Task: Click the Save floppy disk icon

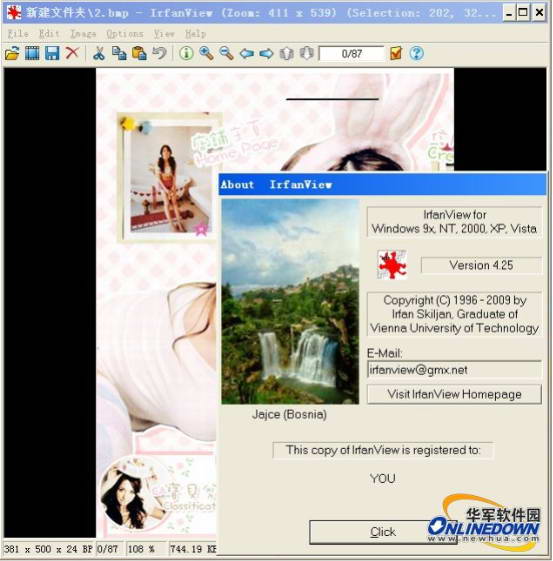Action: tap(52, 54)
